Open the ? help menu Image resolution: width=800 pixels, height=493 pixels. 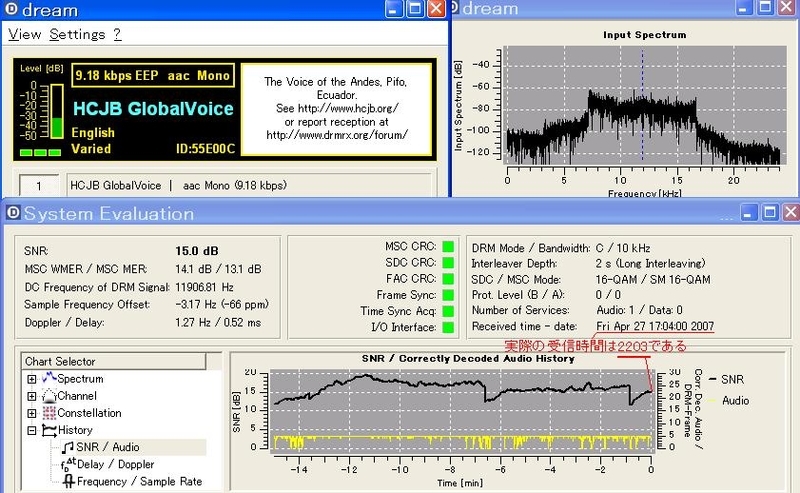(117, 34)
